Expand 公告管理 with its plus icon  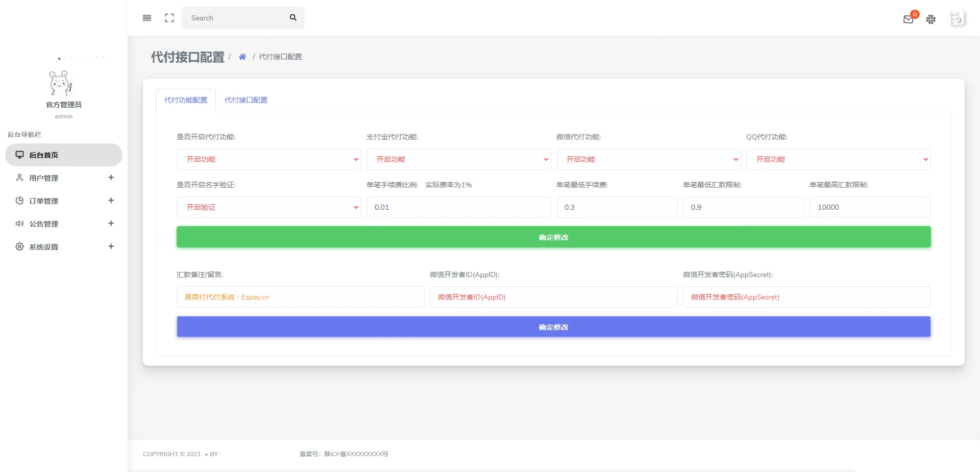click(x=111, y=223)
